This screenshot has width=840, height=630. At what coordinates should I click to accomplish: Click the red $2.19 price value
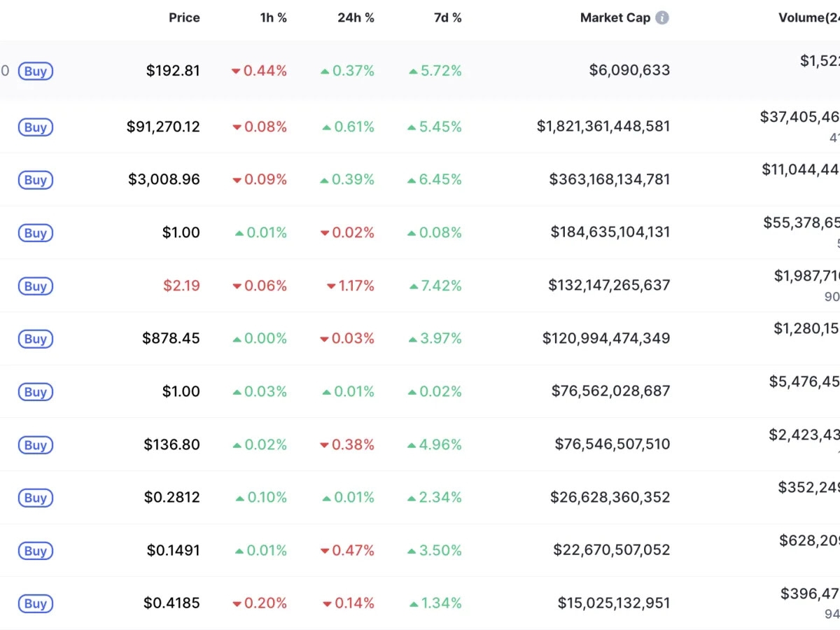(181, 286)
